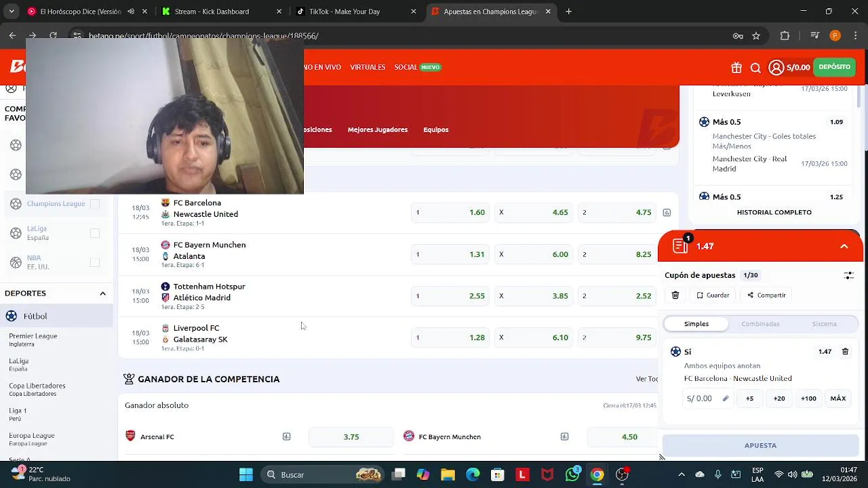
Task: Switch to Sistema tab
Action: [x=824, y=324]
